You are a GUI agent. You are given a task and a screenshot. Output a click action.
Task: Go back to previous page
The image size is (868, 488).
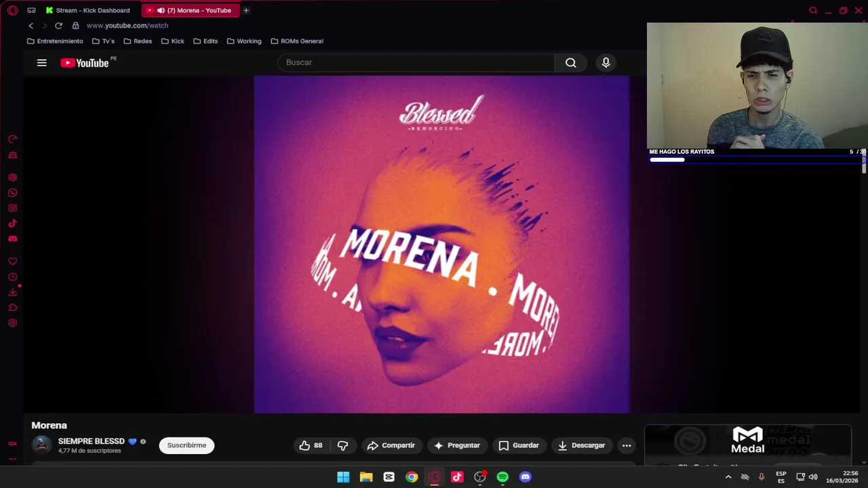[x=31, y=26]
